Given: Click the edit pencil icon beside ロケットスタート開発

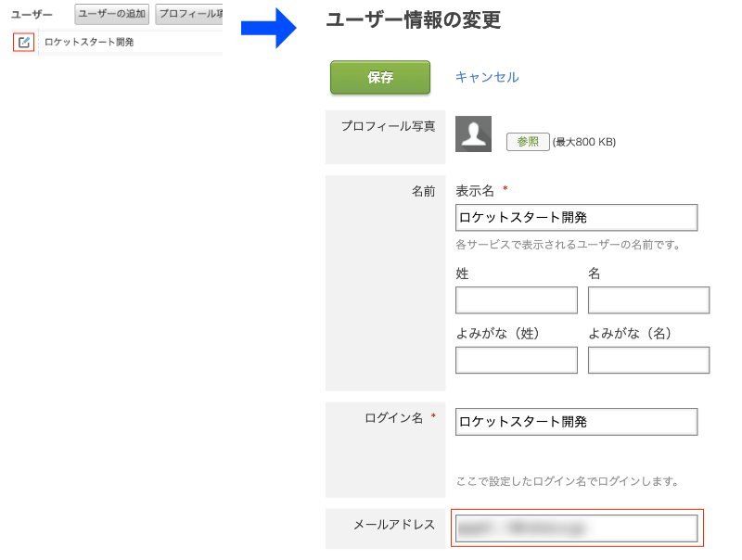Looking at the screenshot, I should click(24, 42).
